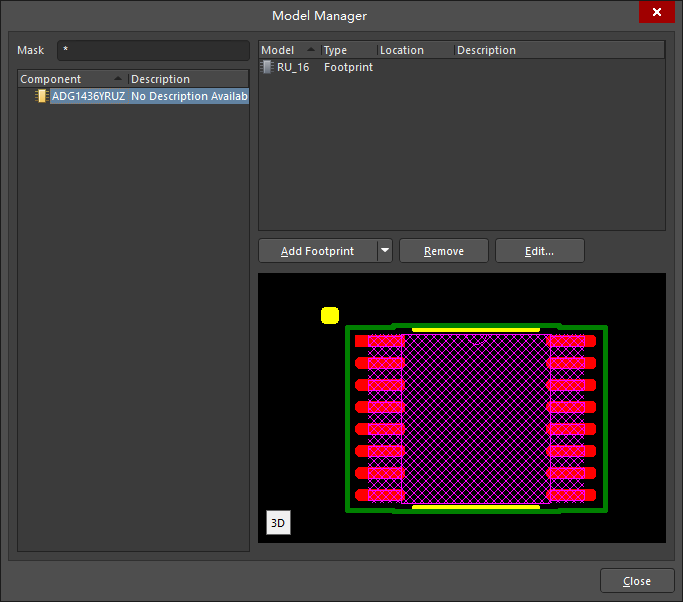Screen dimensions: 683x602
Task: Click the Type column header
Action: (x=349, y=50)
